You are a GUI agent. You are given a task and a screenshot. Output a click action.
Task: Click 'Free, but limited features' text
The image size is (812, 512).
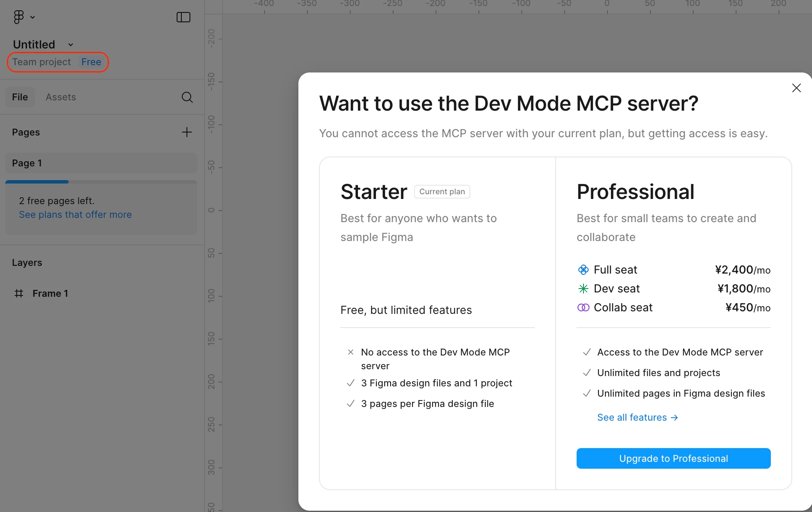click(x=406, y=310)
